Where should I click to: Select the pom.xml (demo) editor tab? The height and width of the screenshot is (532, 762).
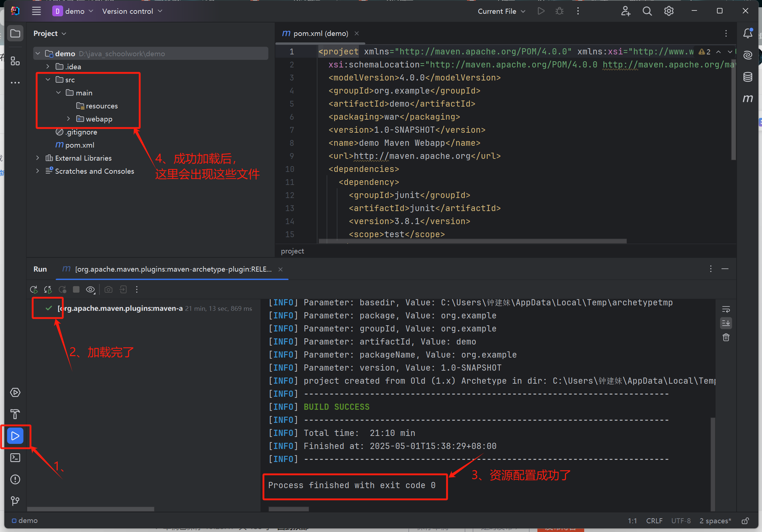coord(316,33)
